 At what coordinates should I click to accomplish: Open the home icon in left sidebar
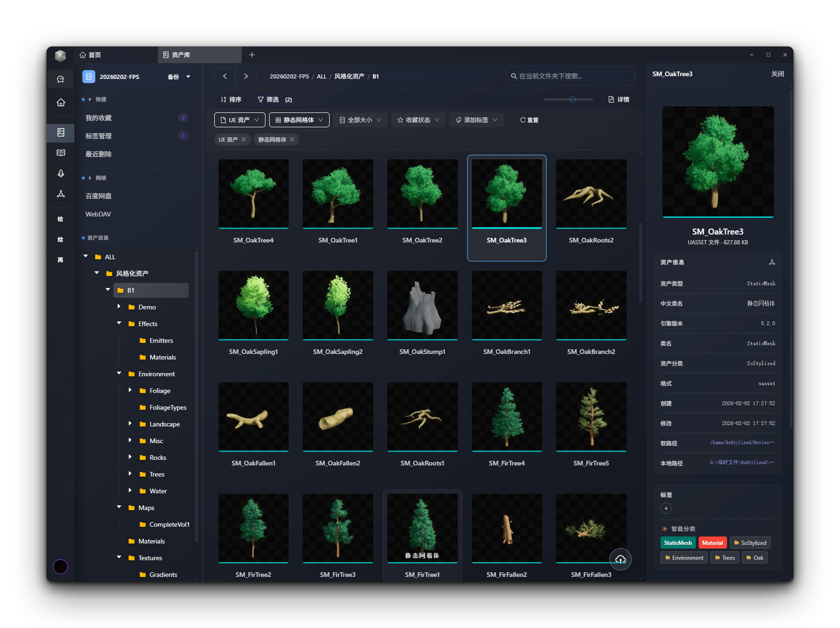click(x=60, y=103)
